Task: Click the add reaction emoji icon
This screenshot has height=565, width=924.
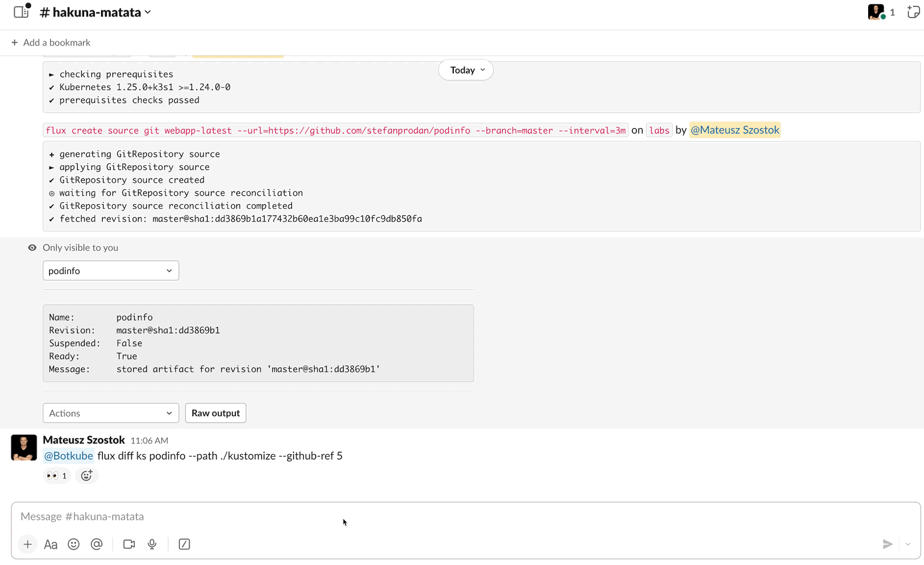Action: pyautogui.click(x=87, y=476)
